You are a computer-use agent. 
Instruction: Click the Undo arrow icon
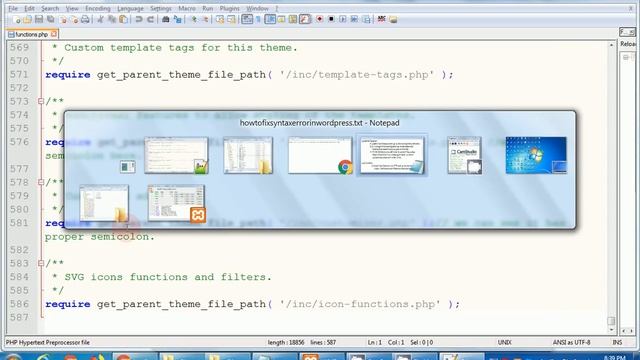pyautogui.click(x=139, y=19)
